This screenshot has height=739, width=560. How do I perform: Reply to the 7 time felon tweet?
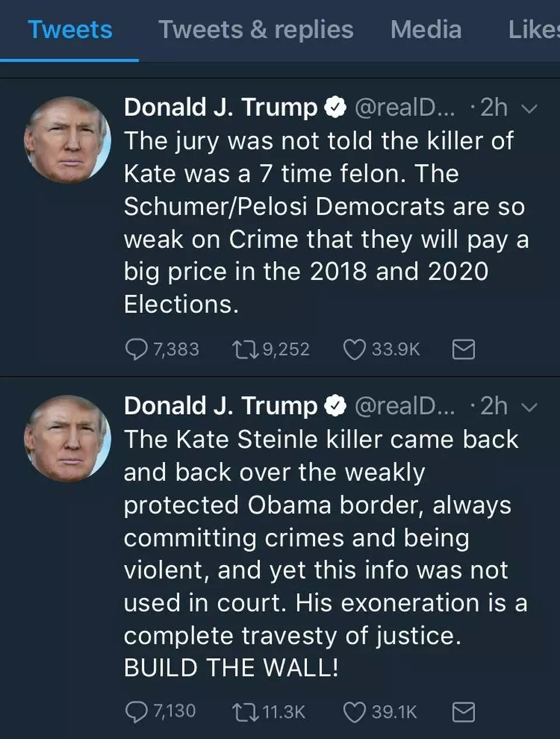[x=136, y=349]
